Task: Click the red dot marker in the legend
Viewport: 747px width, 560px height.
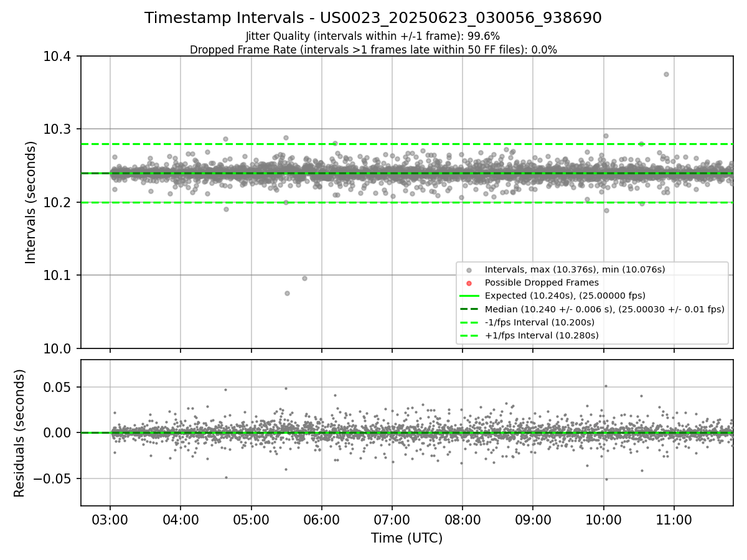Action: tap(469, 283)
